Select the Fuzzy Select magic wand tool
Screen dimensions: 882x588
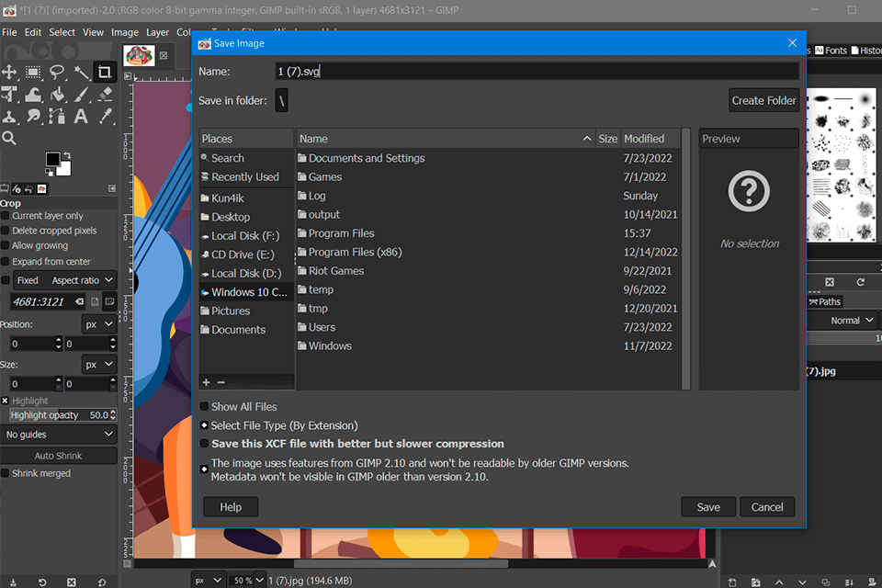pos(82,72)
